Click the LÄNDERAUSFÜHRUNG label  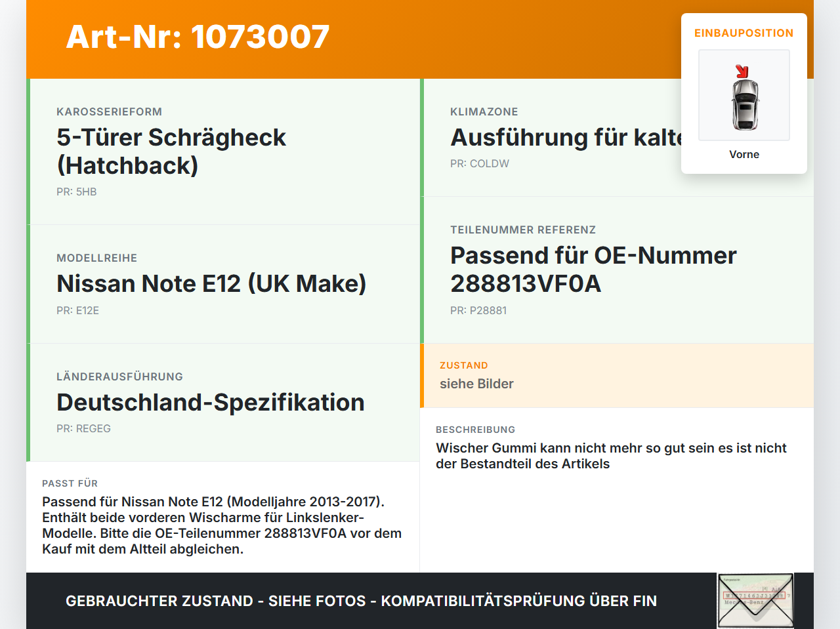(x=120, y=376)
